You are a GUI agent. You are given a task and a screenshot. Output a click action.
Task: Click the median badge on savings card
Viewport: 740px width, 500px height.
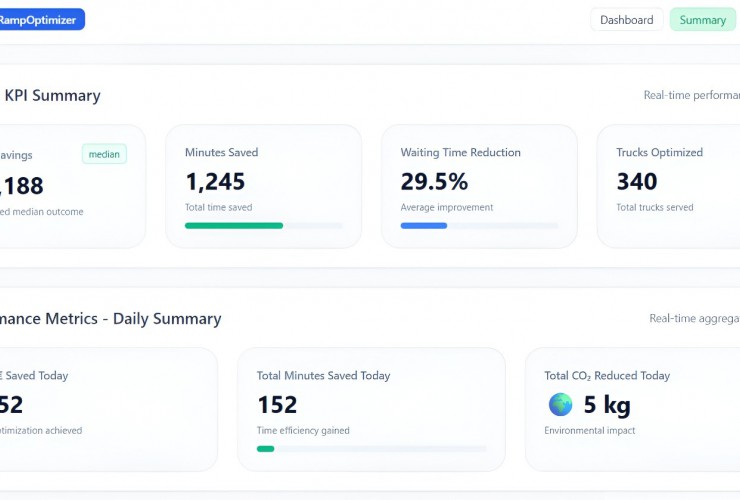click(104, 154)
